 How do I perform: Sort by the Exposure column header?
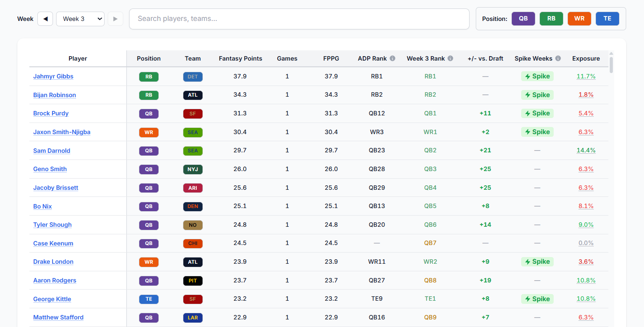[x=586, y=58]
